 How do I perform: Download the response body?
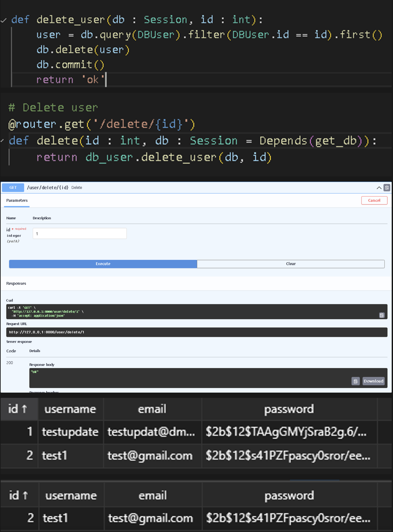[x=373, y=381]
